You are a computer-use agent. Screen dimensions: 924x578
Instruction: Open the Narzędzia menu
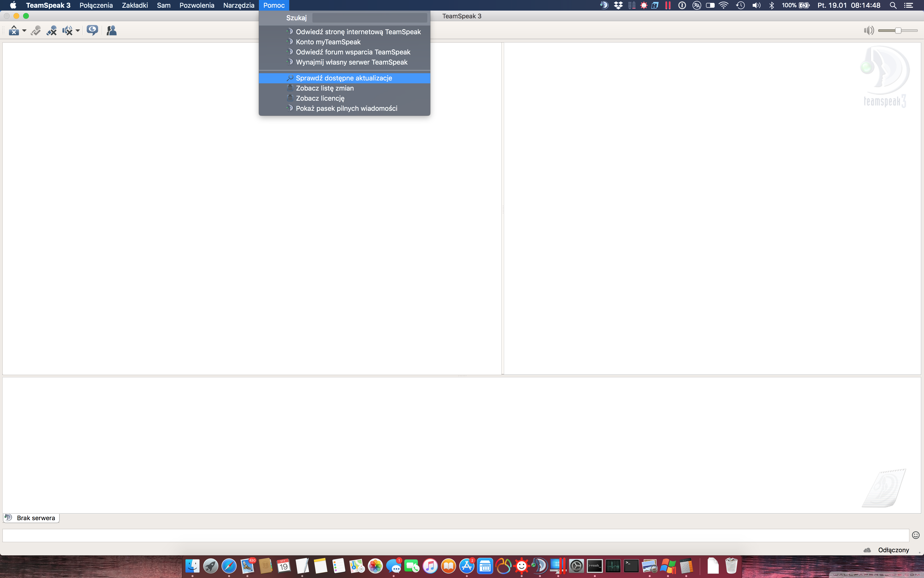[x=239, y=5]
